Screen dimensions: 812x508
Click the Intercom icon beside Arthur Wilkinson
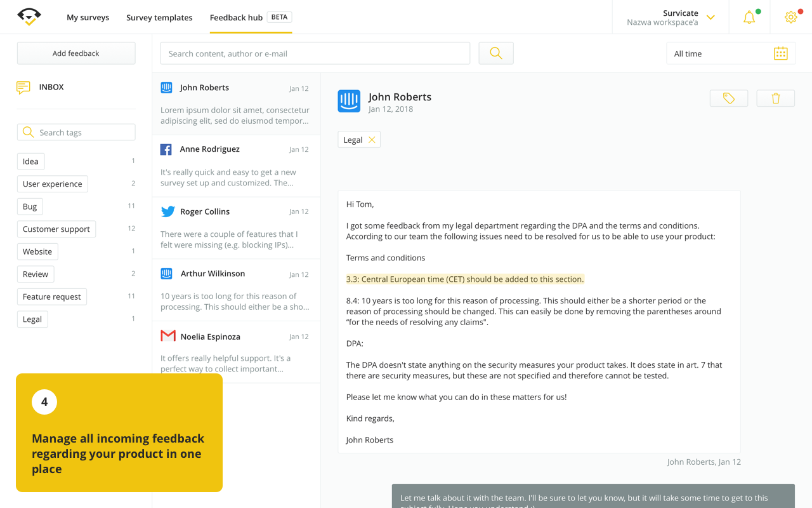[x=166, y=274]
